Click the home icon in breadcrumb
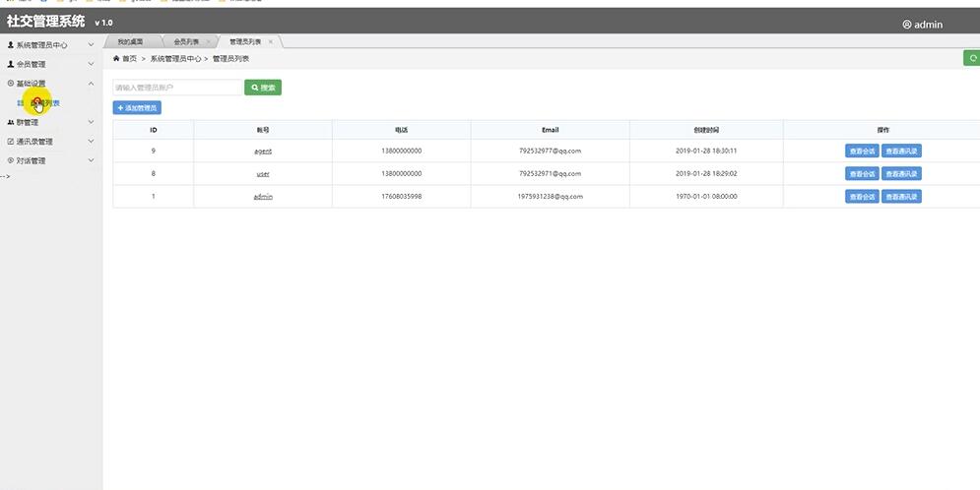 tap(116, 59)
